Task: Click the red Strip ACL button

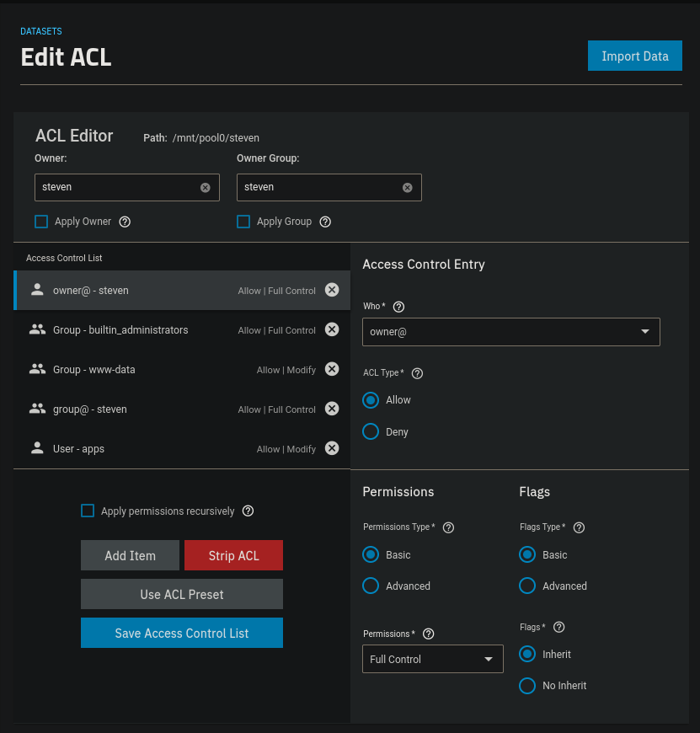Action: (233, 555)
